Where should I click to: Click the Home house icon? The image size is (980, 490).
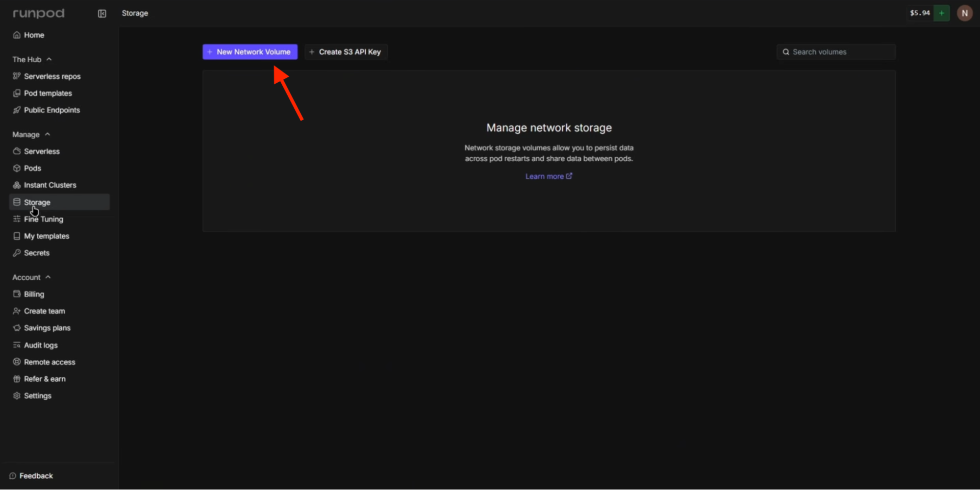pos(17,35)
